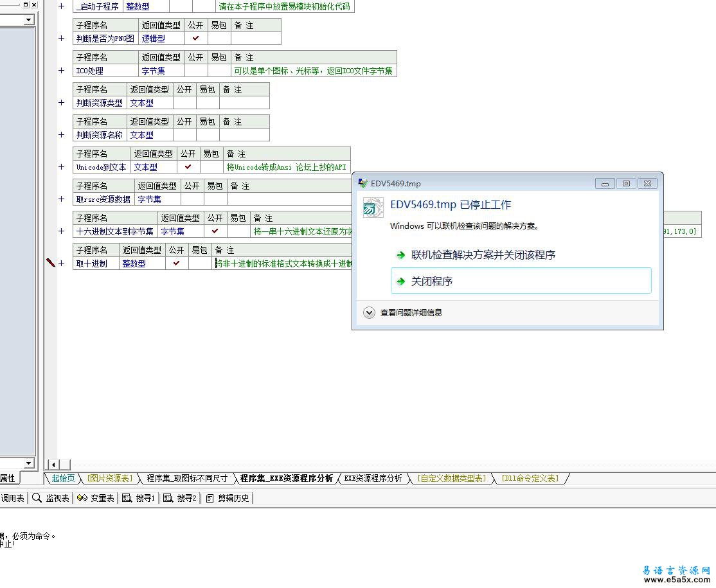
Task: Expand the _启动子程序 subroutine
Action: [62, 6]
